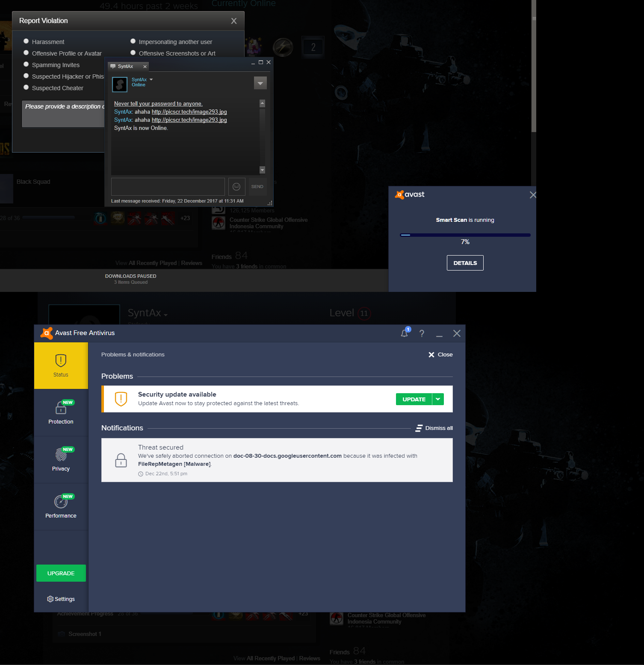Maximize the Steam chat window
644x665 pixels.
[x=261, y=62]
